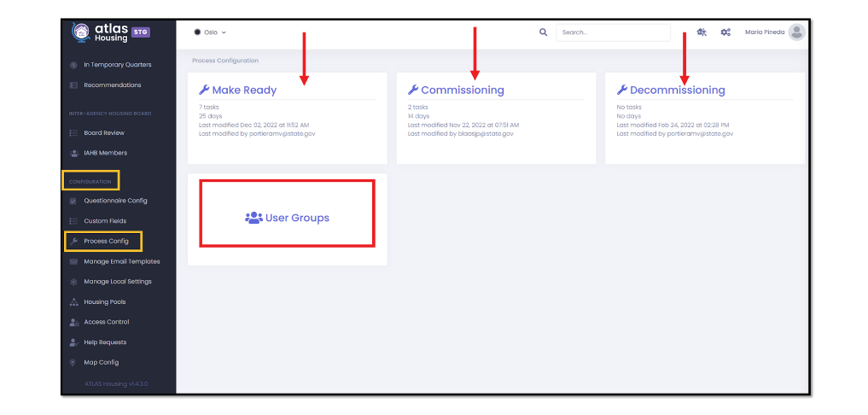Click the In Temporary Quarters clock icon
Image resolution: width=868 pixels, height=415 pixels.
73,65
